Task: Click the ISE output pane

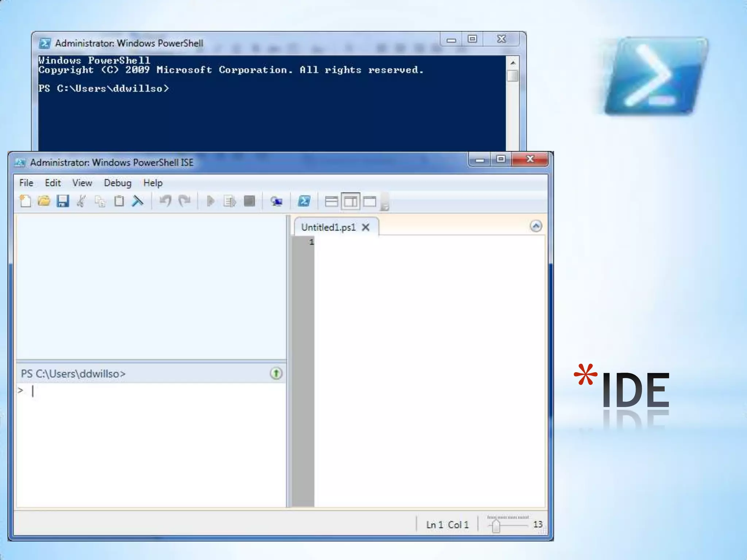Action: click(151, 287)
